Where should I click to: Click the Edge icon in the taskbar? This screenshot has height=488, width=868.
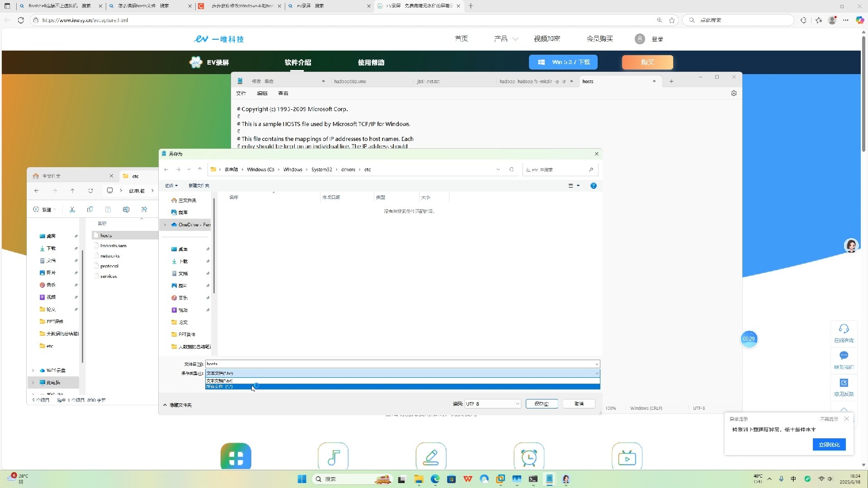click(x=435, y=479)
